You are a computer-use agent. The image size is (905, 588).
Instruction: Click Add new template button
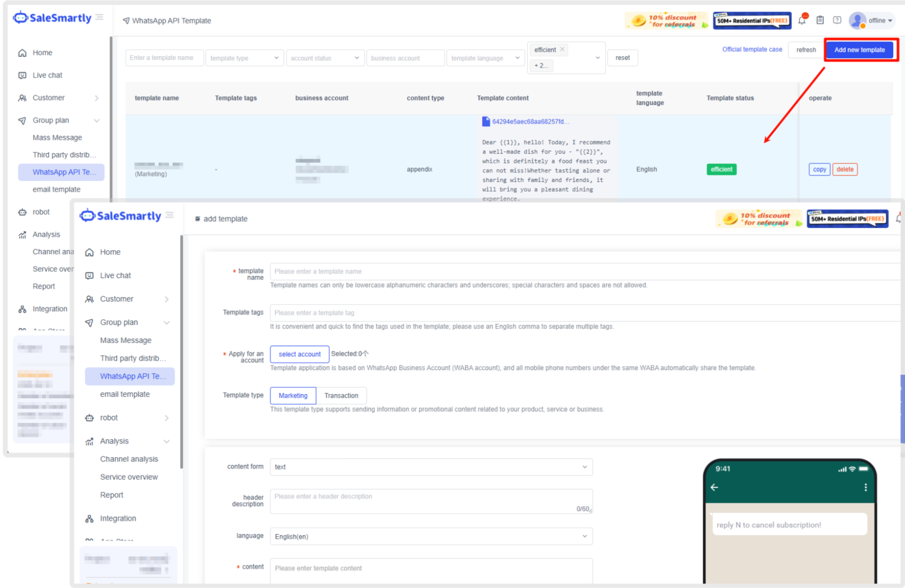[859, 50]
